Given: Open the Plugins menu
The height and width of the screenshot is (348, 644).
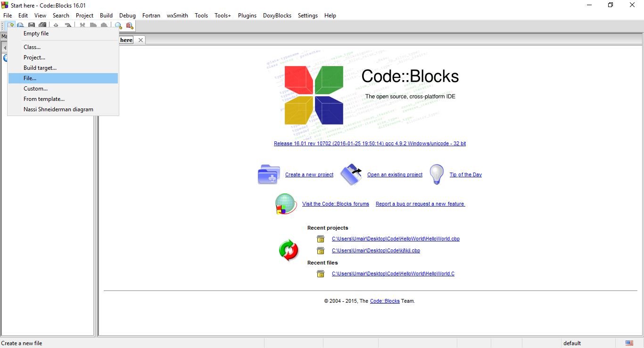Looking at the screenshot, I should 247,15.
